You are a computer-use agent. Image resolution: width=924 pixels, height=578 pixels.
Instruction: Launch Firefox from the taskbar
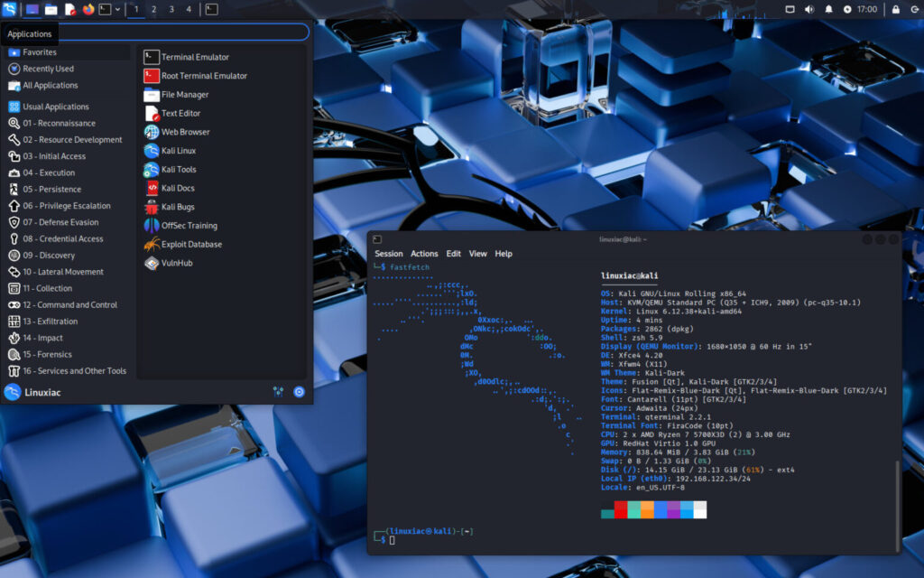[87, 9]
